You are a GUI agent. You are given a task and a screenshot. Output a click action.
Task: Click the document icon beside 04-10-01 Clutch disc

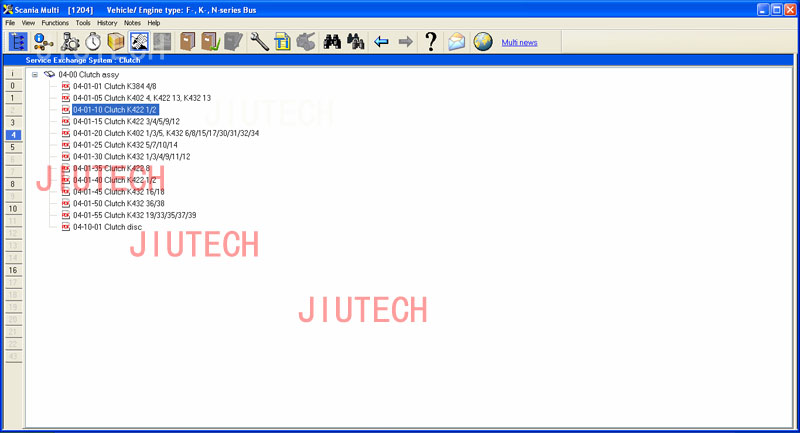click(66, 227)
